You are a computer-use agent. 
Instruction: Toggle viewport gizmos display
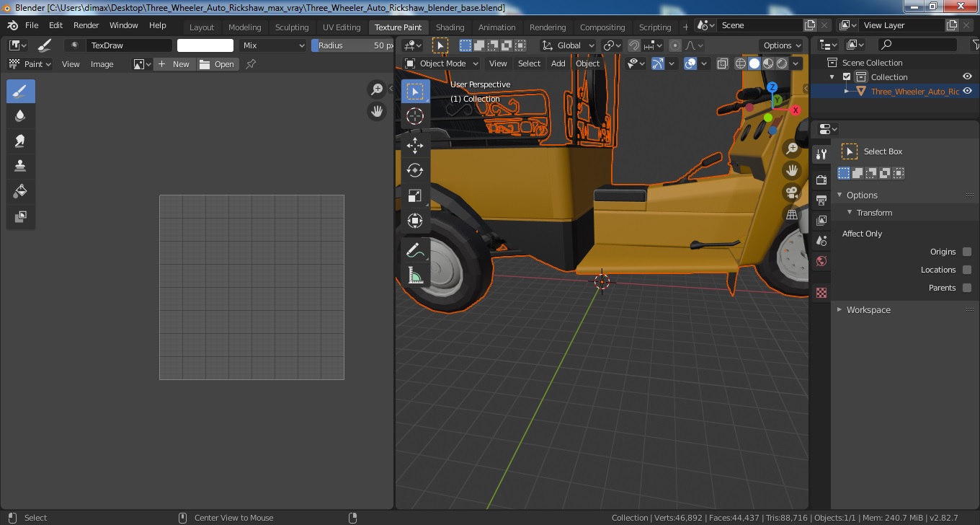click(x=658, y=63)
